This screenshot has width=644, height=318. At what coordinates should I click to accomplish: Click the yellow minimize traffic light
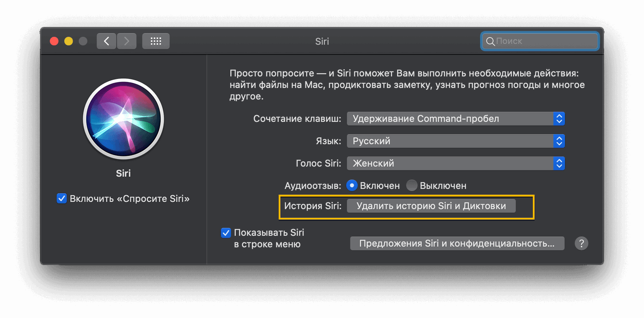click(68, 41)
